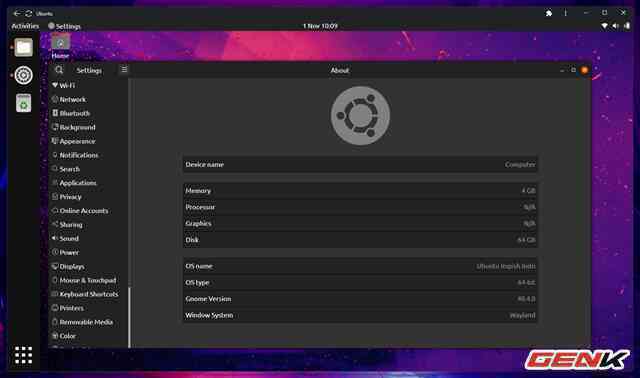Open the Activities overview
640x378 pixels.
(25, 26)
